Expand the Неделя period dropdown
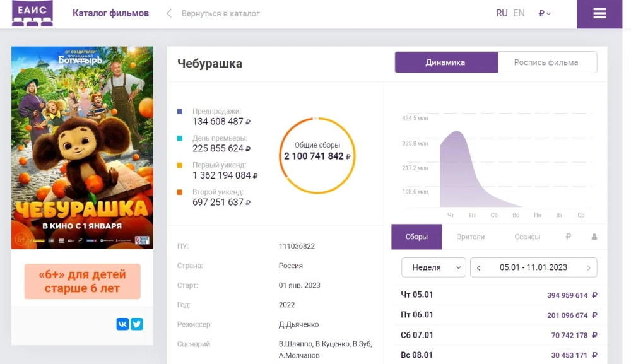 433,267
